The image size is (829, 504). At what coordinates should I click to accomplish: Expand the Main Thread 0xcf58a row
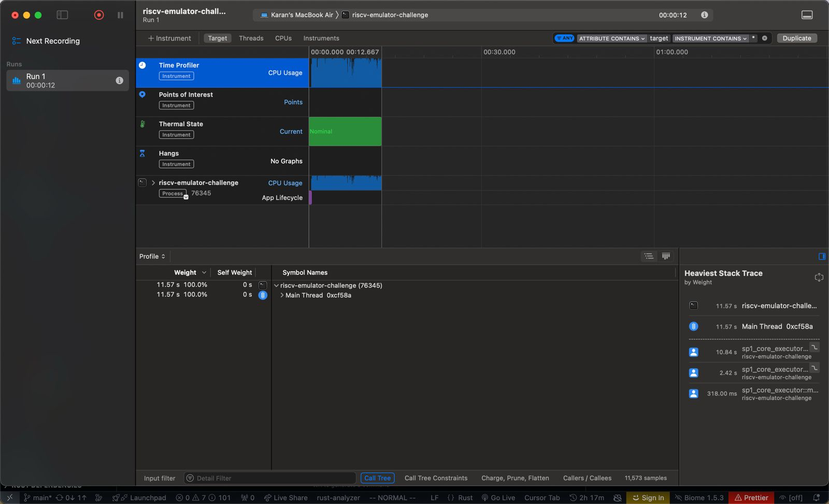[x=282, y=295]
